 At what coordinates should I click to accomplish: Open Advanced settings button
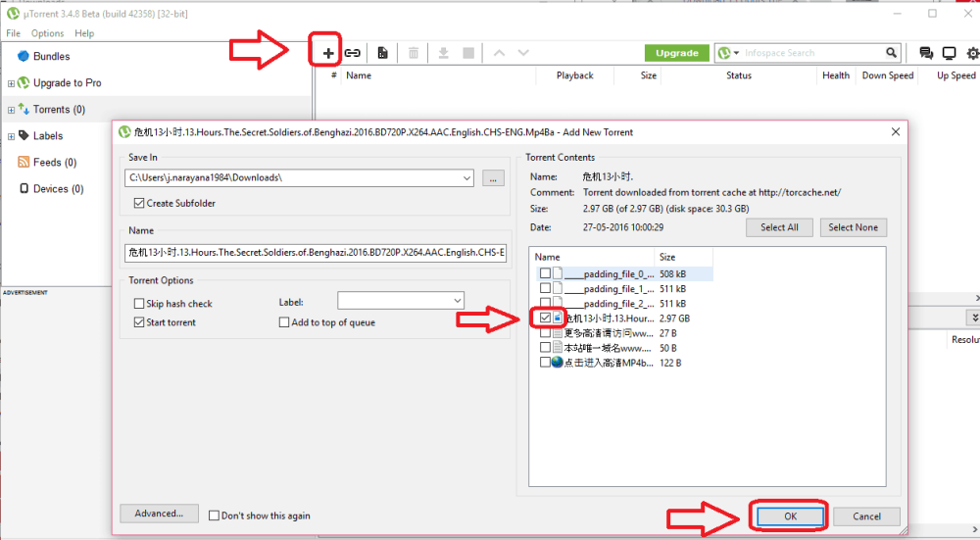click(160, 514)
